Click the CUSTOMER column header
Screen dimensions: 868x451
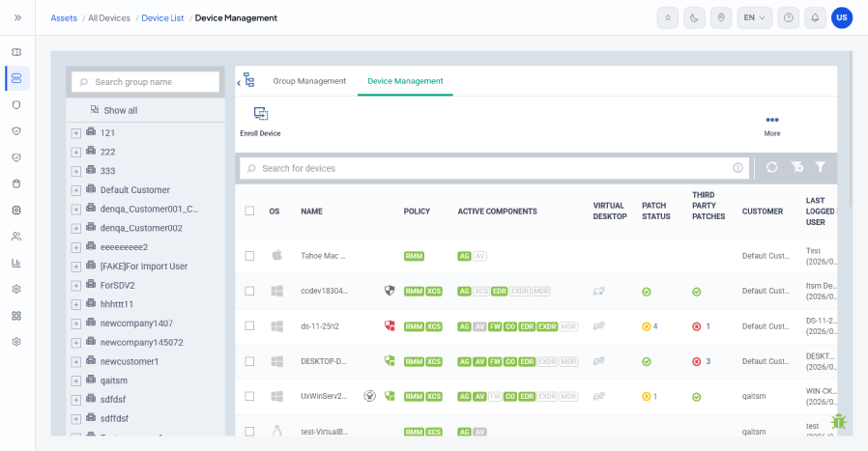(x=763, y=211)
